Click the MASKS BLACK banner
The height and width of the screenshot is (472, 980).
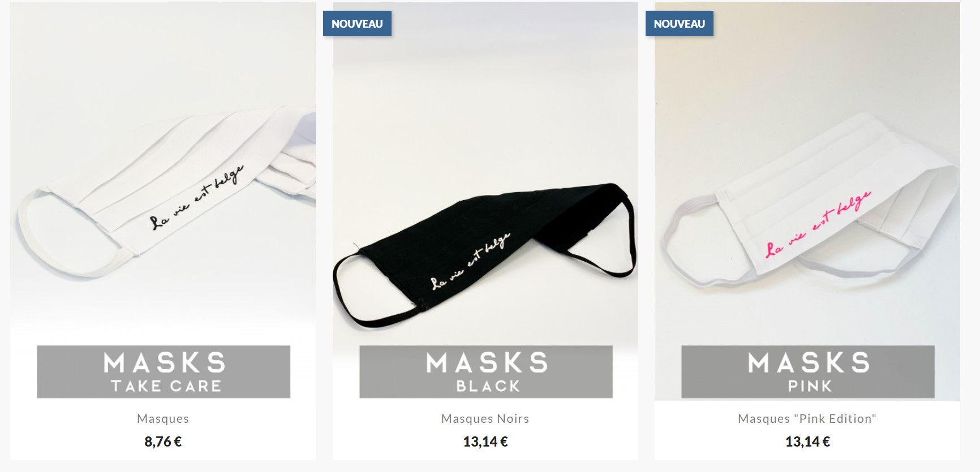[x=486, y=372]
